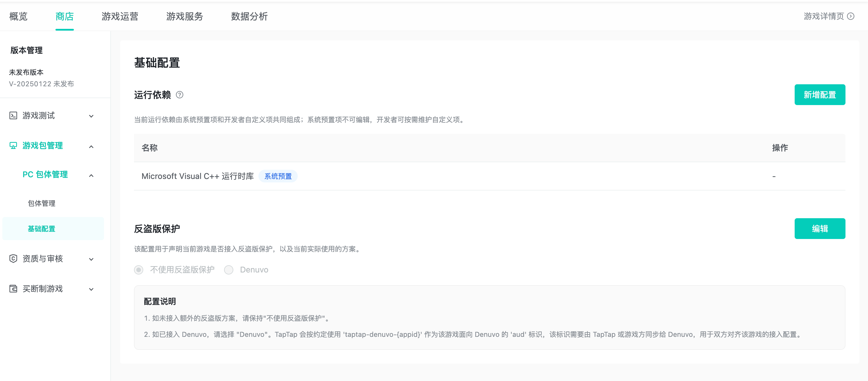Click the 新增配置 button
Image resolution: width=868 pixels, height=381 pixels.
[x=820, y=95]
